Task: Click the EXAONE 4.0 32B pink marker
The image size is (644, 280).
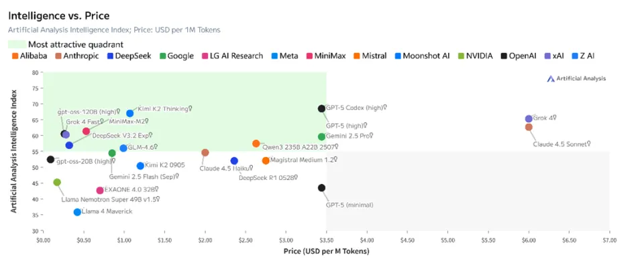Action: [100, 191]
